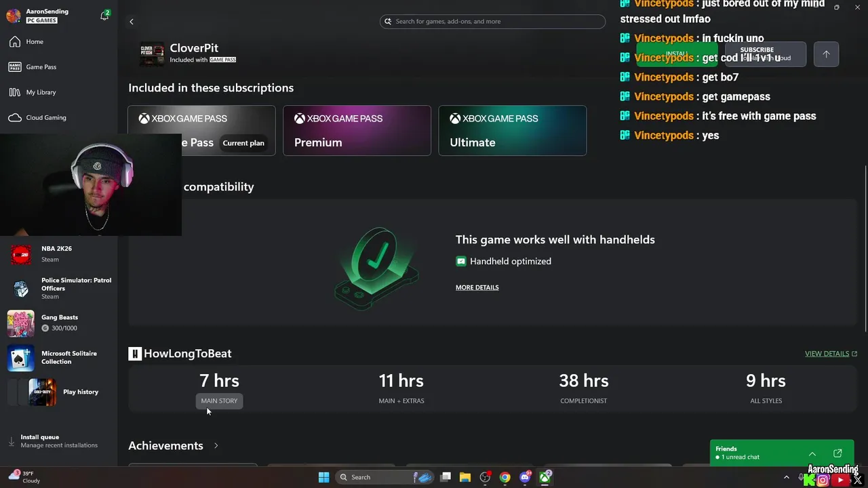This screenshot has height=488, width=868.
Task: Click the Gang Beasts game icon
Action: 20,323
